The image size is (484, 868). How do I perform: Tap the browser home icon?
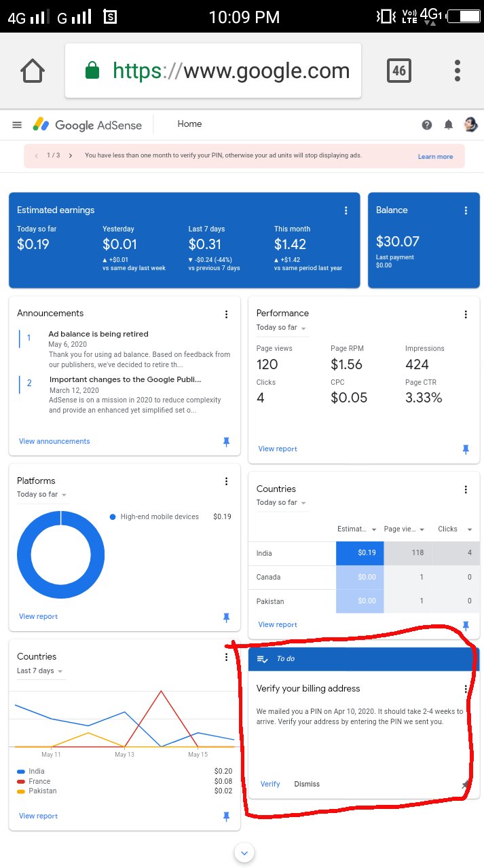pos(32,70)
